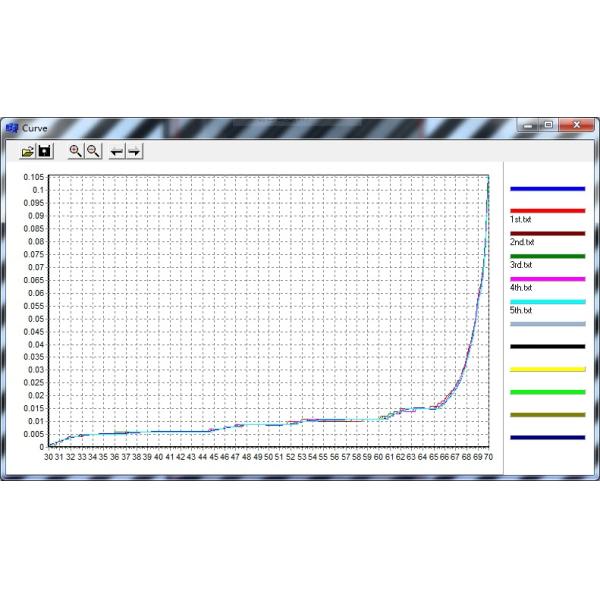
Task: Maximize the Curve window
Action: [548, 125]
